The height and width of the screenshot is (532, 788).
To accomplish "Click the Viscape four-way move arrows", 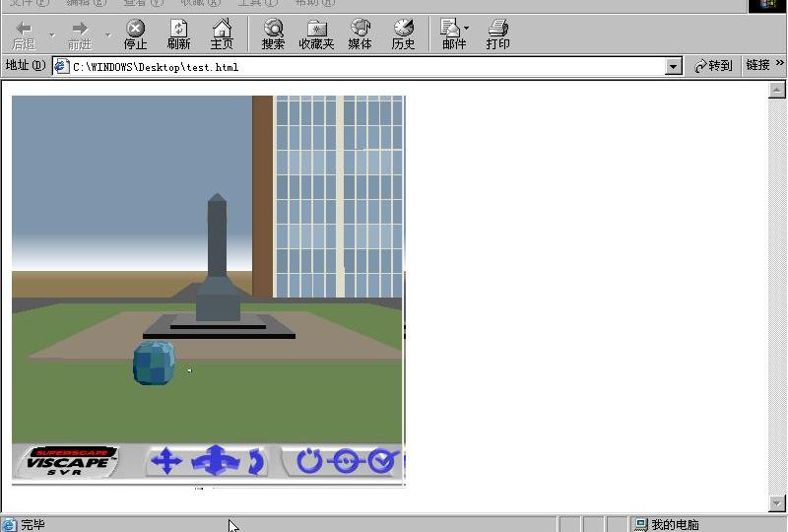I will coord(166,461).
